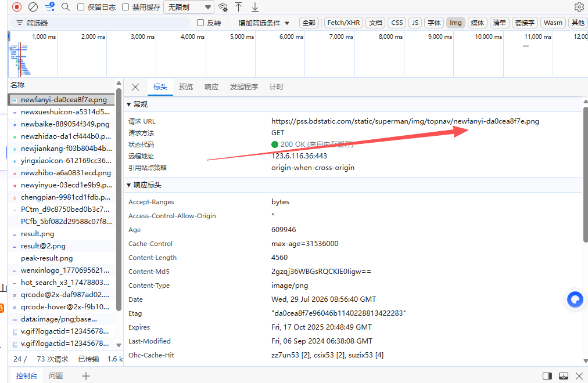Viewport: 588px width, 383px height.
Task: Select request peak-result.png
Action: 61,258
